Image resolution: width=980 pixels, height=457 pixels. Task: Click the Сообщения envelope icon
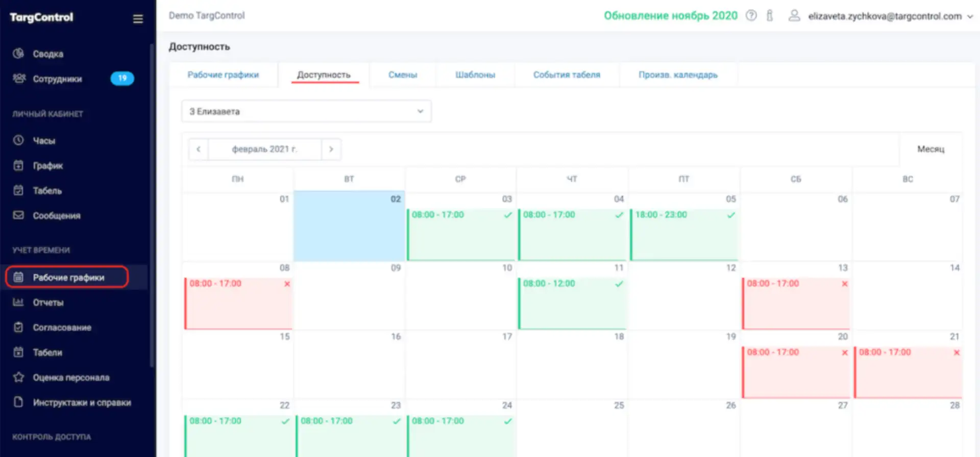point(18,215)
